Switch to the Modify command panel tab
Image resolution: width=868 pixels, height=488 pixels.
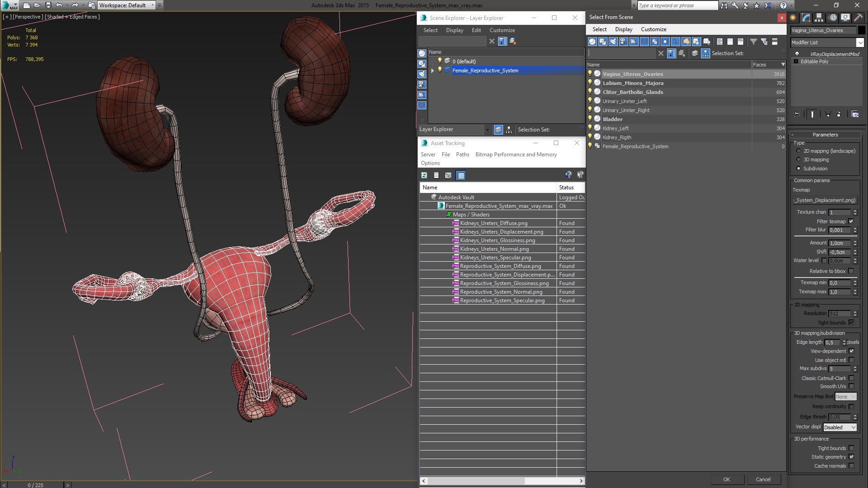806,18
